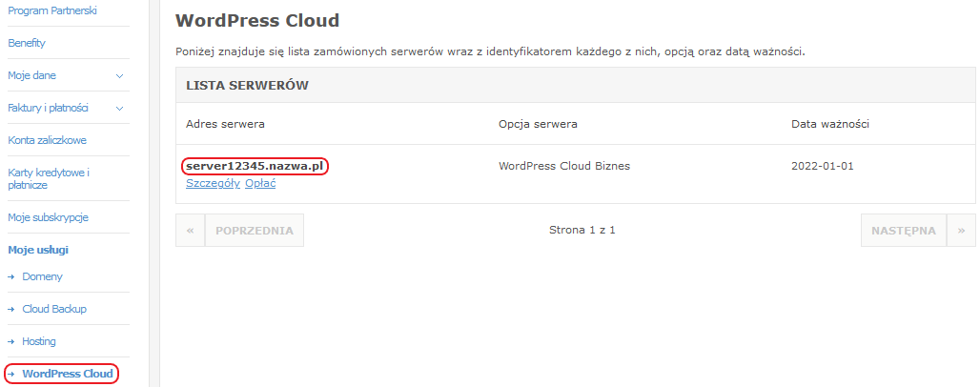Open Program Partnerski menu item
This screenshot has height=387, width=980.
point(52,10)
